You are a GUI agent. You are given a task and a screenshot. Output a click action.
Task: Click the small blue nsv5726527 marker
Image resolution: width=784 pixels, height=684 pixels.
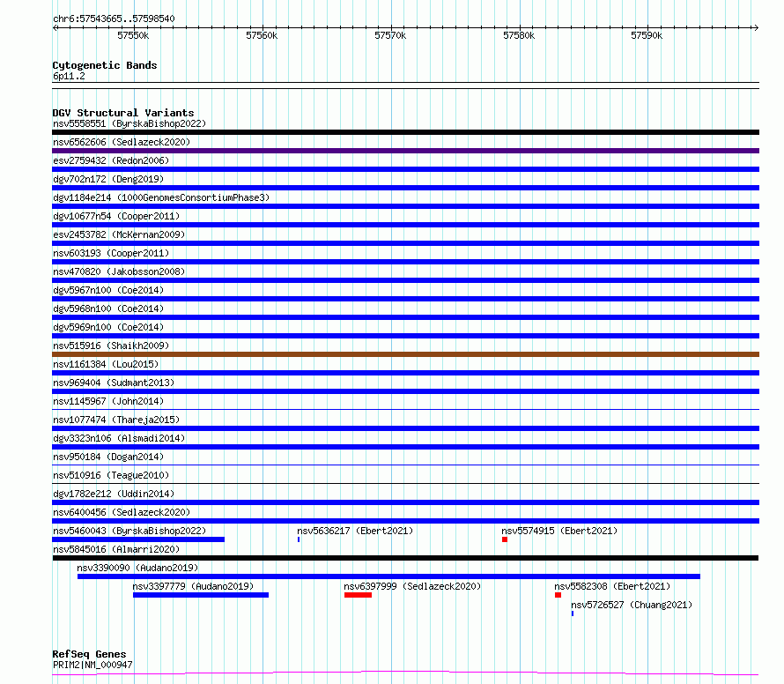tap(573, 613)
